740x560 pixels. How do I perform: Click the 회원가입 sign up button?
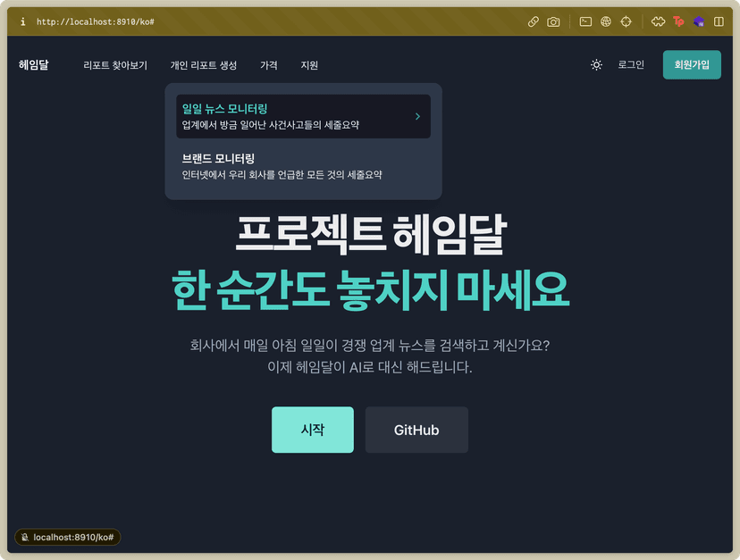692,64
